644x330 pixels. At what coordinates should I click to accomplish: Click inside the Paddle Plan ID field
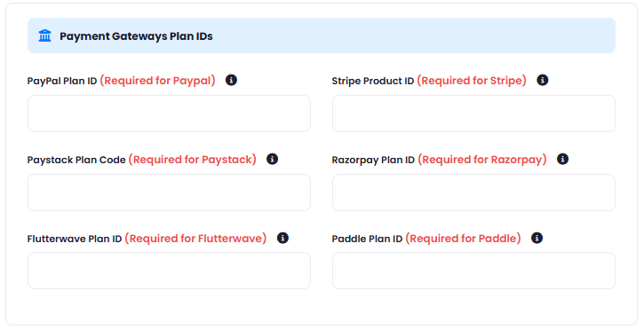pos(473,271)
